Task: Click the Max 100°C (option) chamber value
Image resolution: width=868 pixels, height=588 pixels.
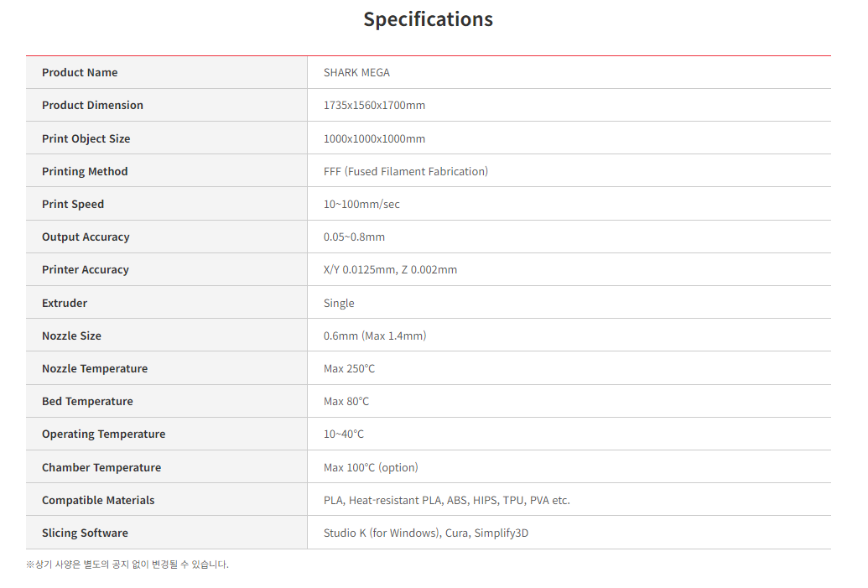Action: pos(371,468)
